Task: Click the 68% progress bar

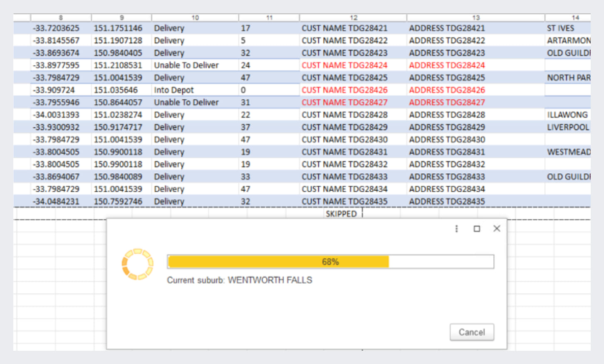Action: pyautogui.click(x=330, y=262)
